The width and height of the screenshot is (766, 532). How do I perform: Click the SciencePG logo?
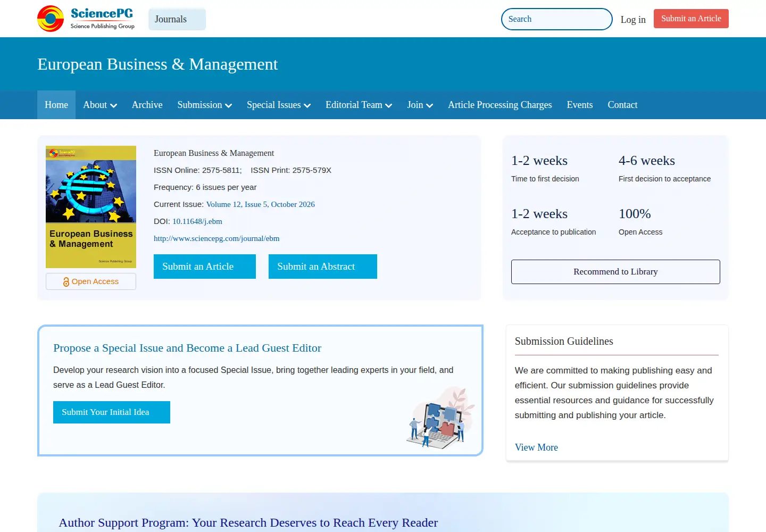(86, 19)
